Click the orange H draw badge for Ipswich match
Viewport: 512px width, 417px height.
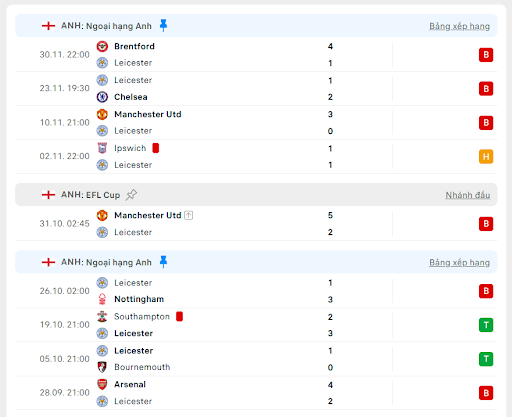click(486, 156)
